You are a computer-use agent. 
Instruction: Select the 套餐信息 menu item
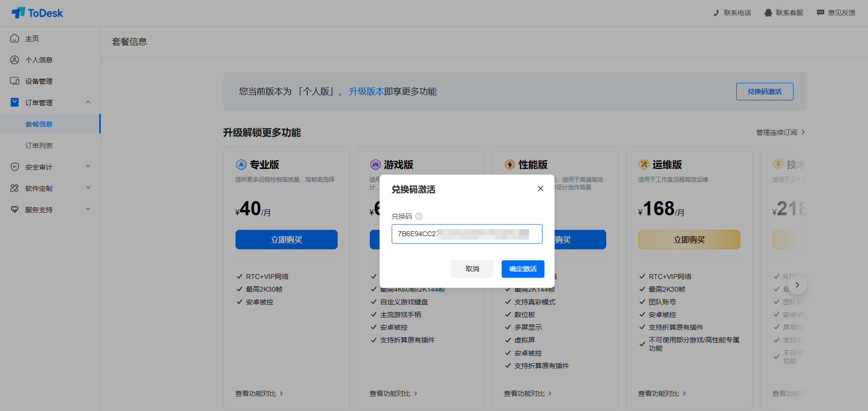tap(50, 124)
